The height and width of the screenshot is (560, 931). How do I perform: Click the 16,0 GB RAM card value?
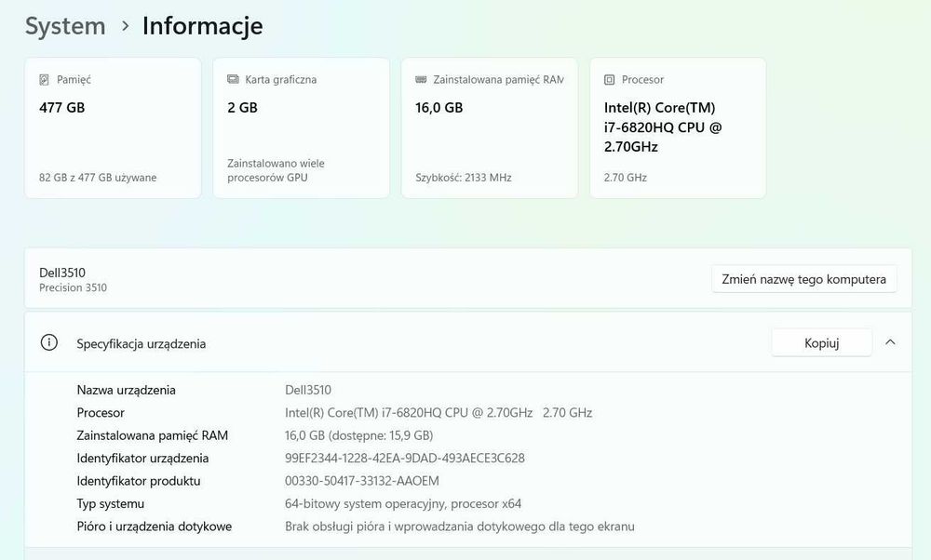click(439, 108)
